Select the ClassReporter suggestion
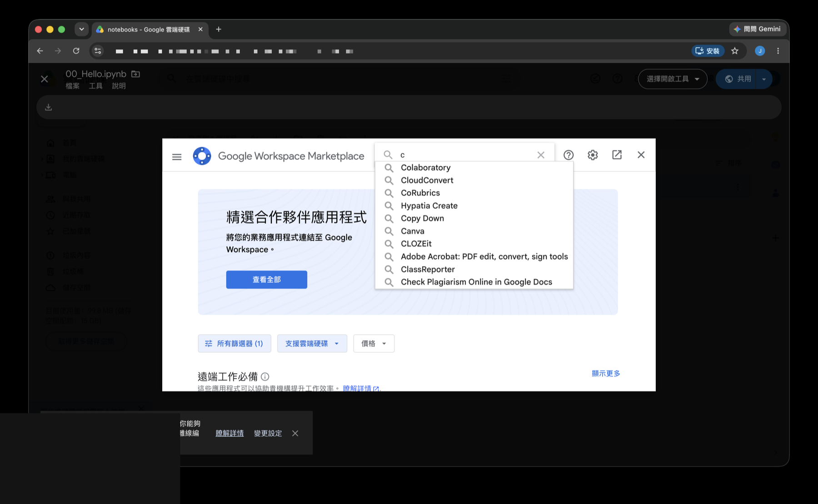 474,269
